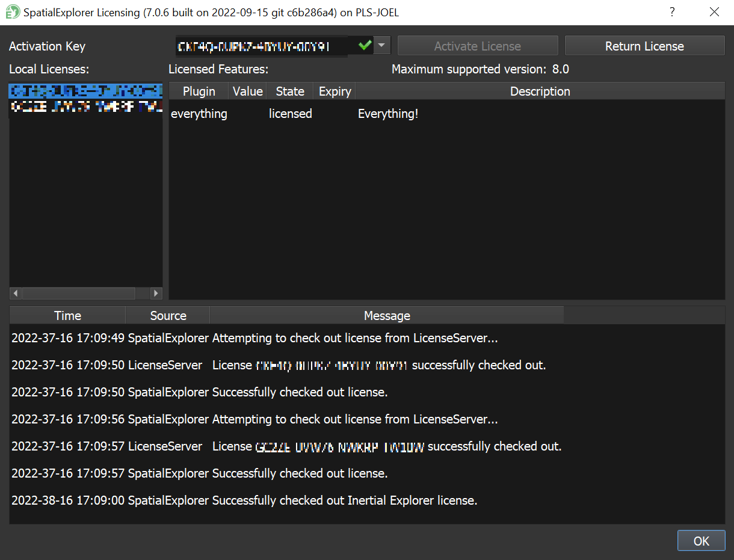The width and height of the screenshot is (734, 560).
Task: Click the 'licensed' state cell
Action: click(x=290, y=114)
